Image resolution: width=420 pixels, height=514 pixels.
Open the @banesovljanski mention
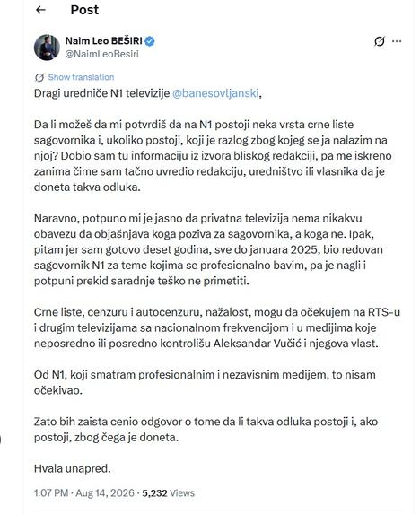pos(215,93)
